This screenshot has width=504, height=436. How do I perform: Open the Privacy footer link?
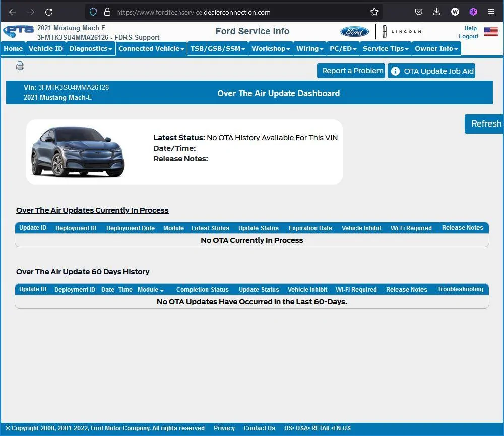[224, 428]
